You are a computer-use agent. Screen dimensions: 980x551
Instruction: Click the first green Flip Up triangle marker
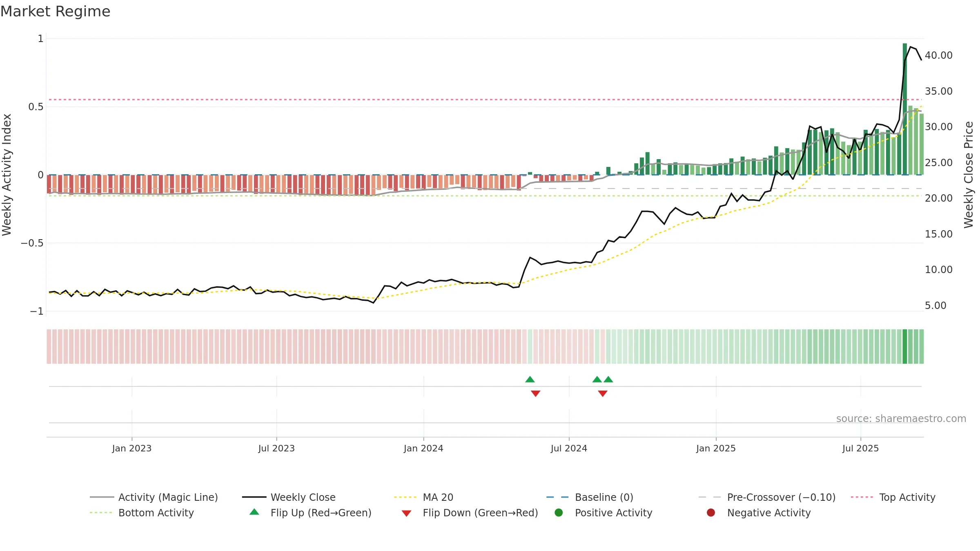tap(530, 379)
